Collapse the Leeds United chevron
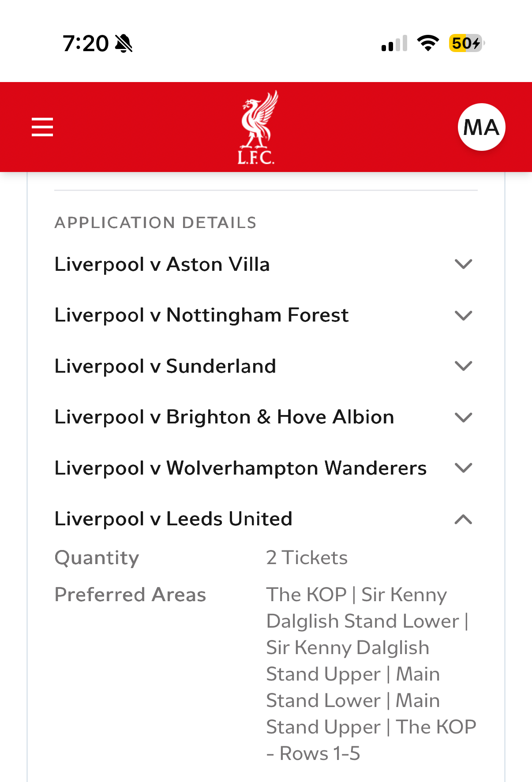This screenshot has height=782, width=532. pos(463,519)
